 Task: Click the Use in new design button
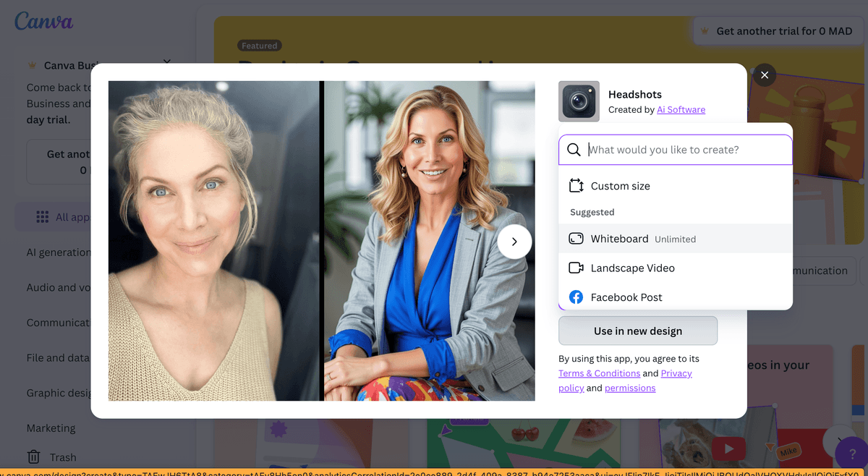tap(637, 331)
